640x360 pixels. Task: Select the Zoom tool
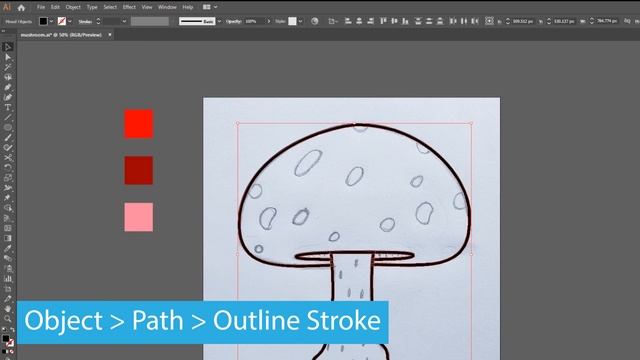tap(8, 318)
